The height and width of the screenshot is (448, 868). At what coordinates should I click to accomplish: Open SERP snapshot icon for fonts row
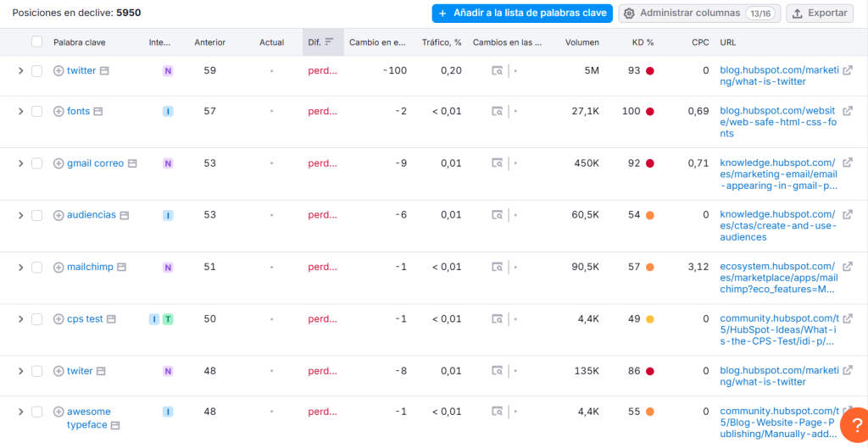[498, 112]
